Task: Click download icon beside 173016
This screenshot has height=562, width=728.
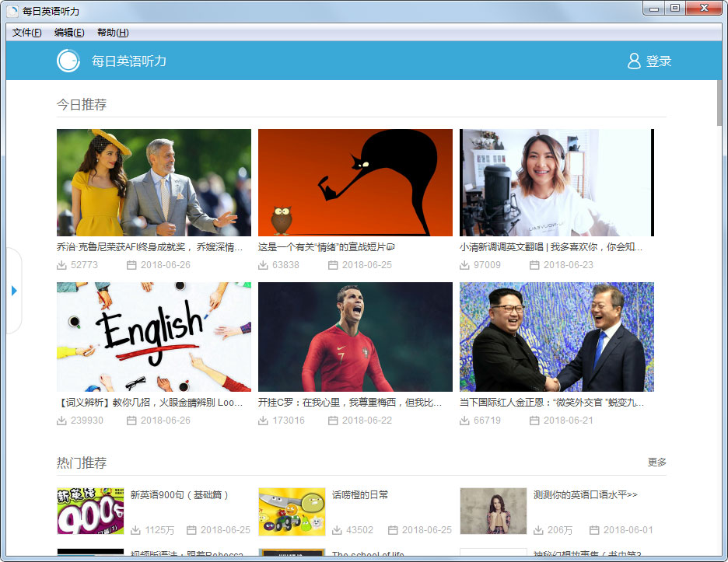Action: point(263,421)
